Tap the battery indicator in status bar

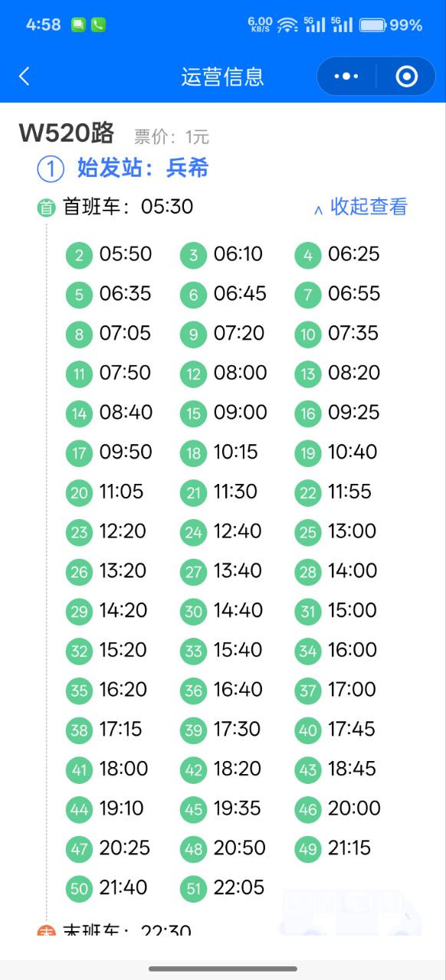click(x=372, y=25)
